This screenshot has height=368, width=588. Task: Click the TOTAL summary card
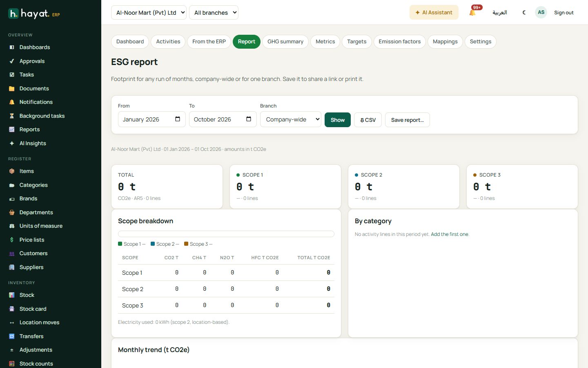pyautogui.click(x=167, y=186)
